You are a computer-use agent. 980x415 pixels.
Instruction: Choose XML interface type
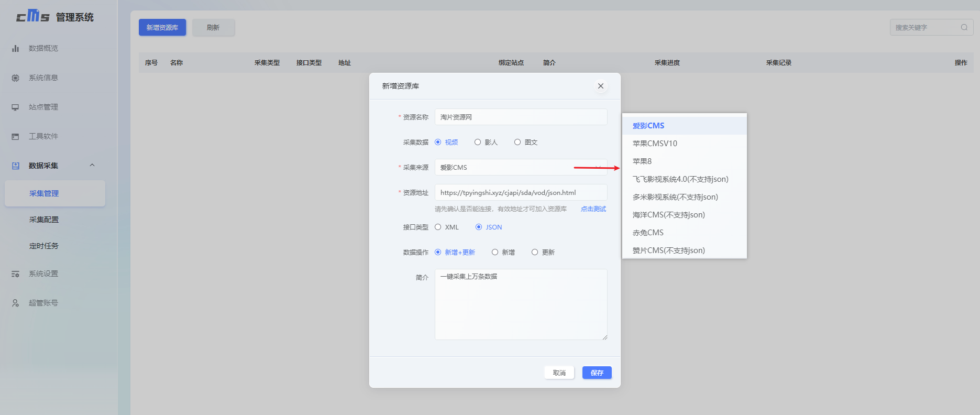coord(447,227)
